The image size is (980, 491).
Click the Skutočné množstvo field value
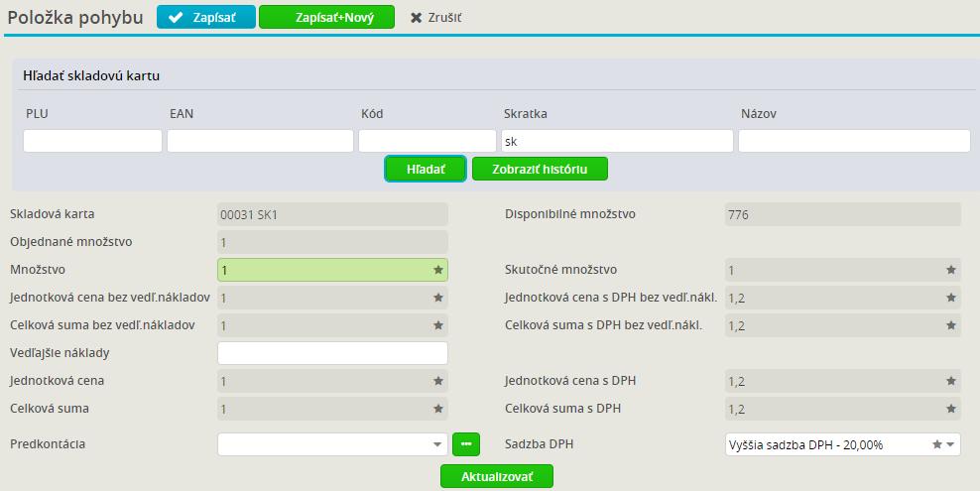[842, 270]
